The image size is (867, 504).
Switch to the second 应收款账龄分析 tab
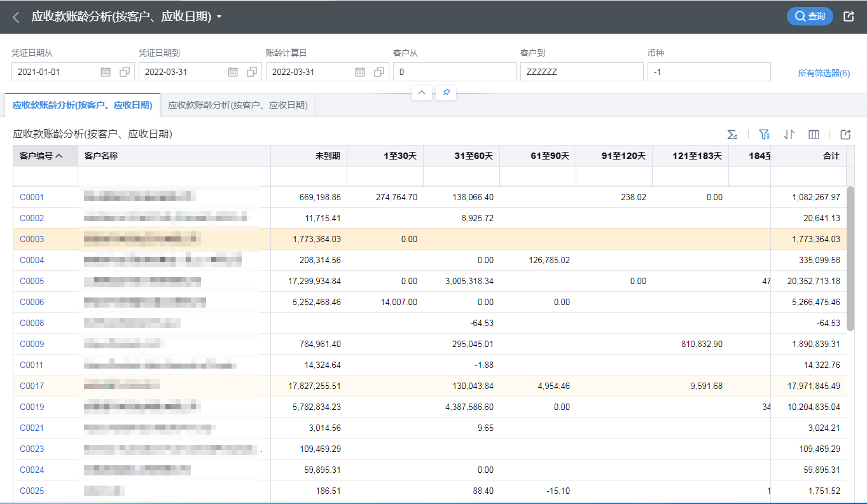tap(238, 105)
